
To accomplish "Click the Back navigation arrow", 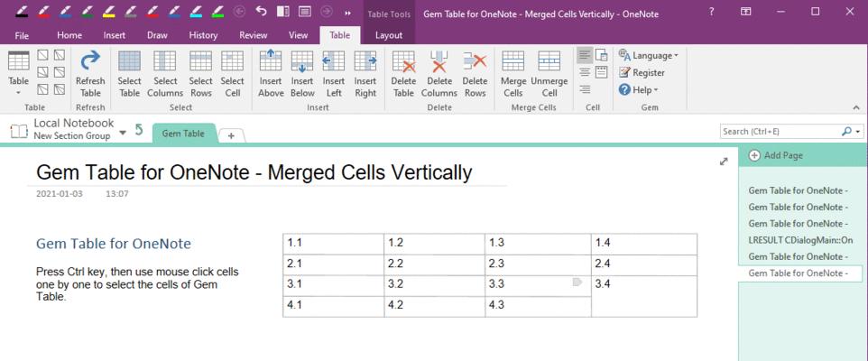I will click(x=239, y=12).
